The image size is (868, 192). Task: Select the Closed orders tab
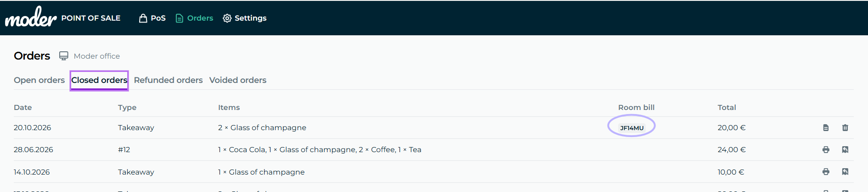(x=99, y=80)
